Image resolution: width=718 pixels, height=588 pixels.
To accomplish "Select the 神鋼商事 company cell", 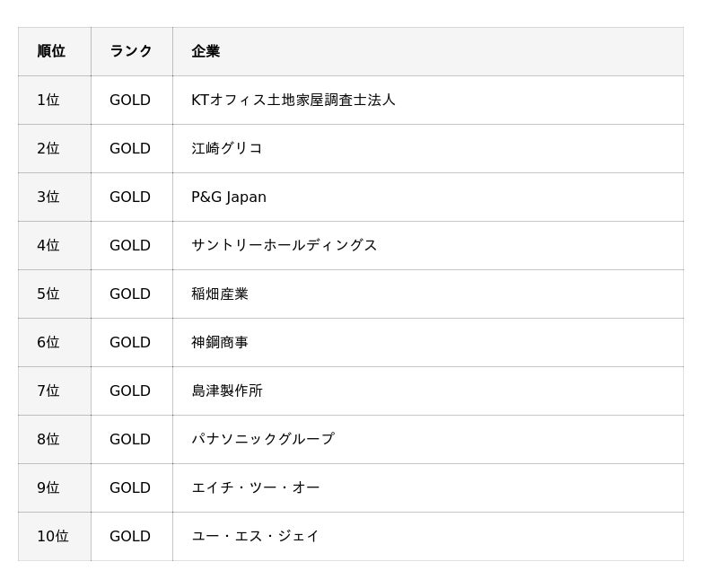I will (220, 342).
